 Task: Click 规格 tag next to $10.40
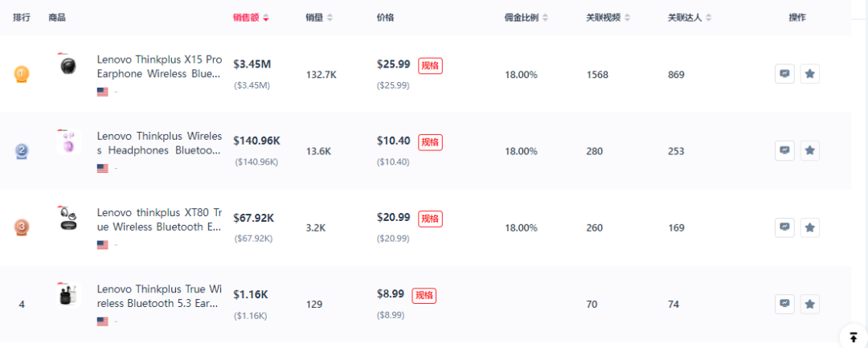click(430, 143)
